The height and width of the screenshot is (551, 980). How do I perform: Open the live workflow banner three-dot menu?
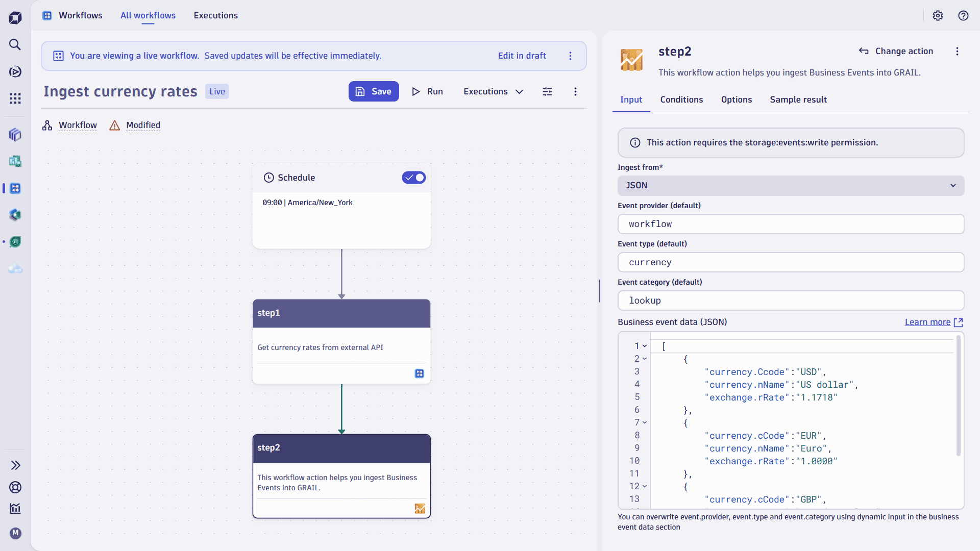click(570, 56)
